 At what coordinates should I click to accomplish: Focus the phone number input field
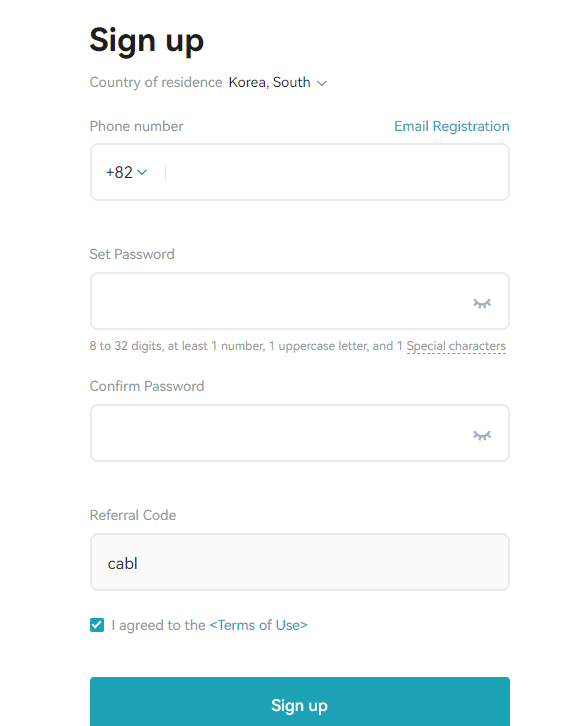click(336, 172)
